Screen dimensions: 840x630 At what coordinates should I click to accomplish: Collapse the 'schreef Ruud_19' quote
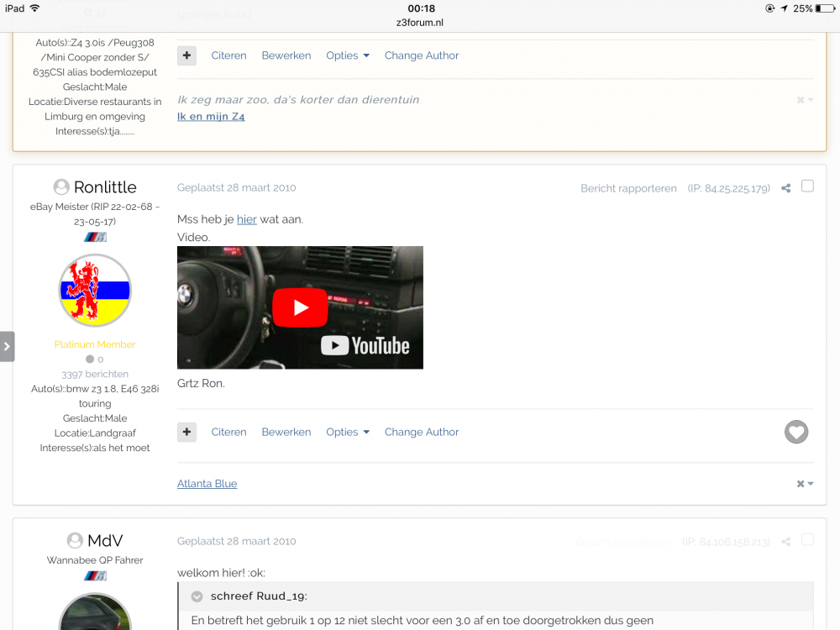coord(197,596)
